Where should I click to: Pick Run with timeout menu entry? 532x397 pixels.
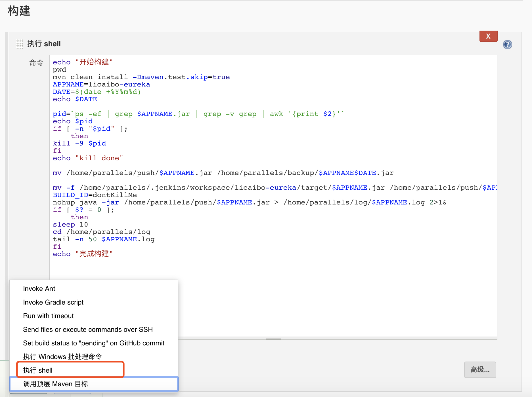94,316
